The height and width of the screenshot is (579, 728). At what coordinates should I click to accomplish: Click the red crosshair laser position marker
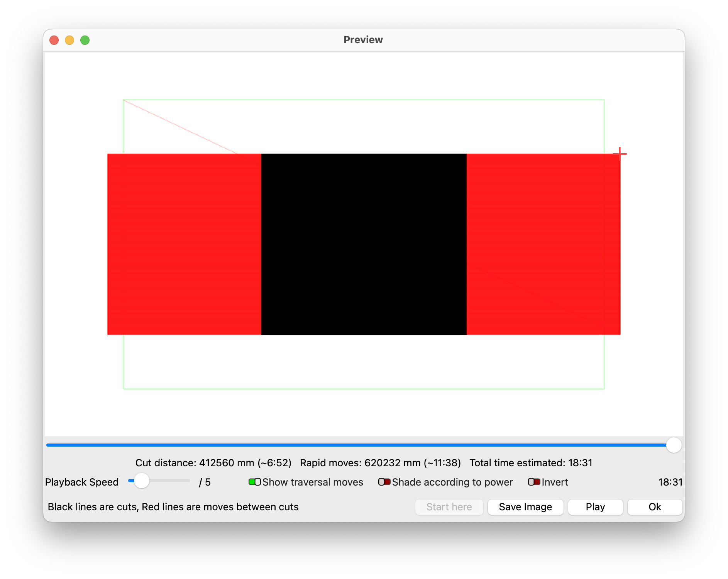tap(620, 154)
